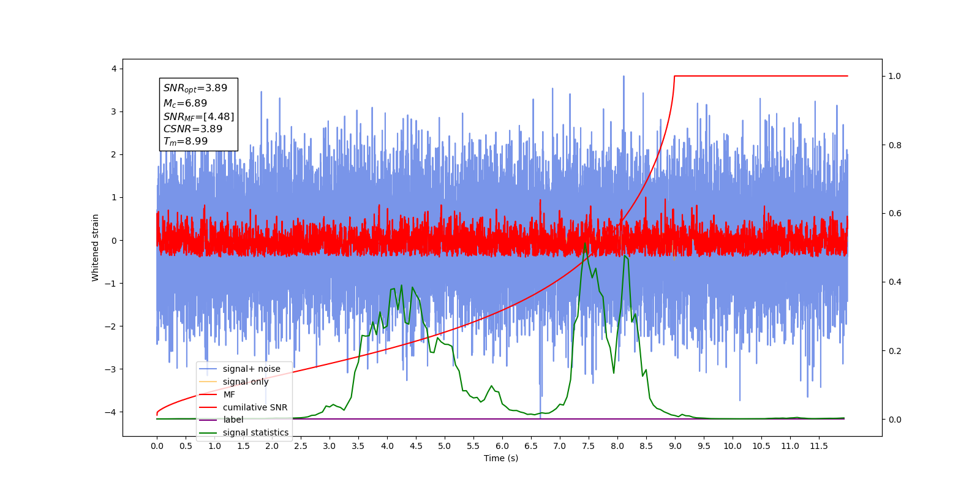Image resolution: width=980 pixels, height=490 pixels.
Task: Click the 2 left y-axis tick label
Action: tap(114, 154)
